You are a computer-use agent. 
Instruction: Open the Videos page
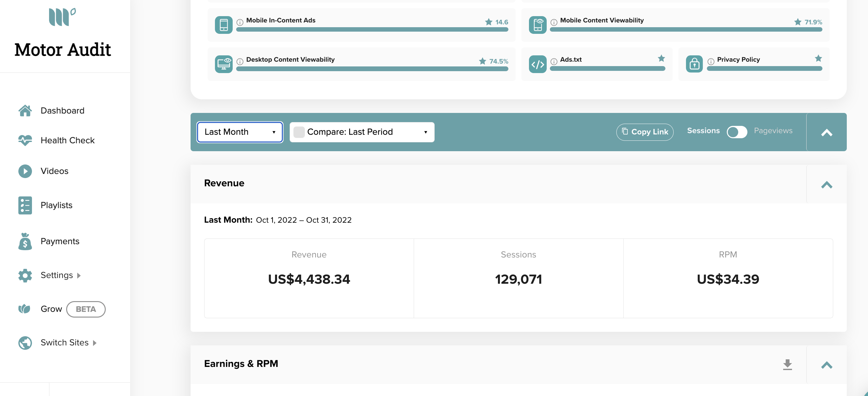pyautogui.click(x=54, y=171)
